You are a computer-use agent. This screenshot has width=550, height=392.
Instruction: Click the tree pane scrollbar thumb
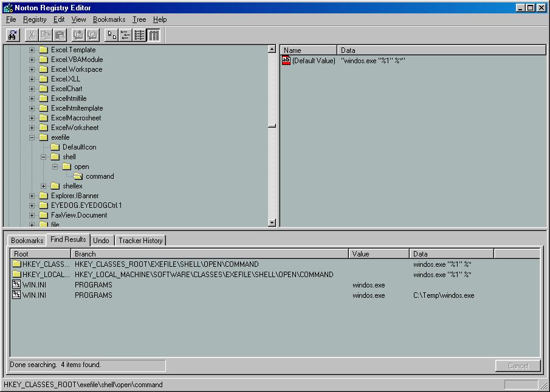click(x=272, y=126)
